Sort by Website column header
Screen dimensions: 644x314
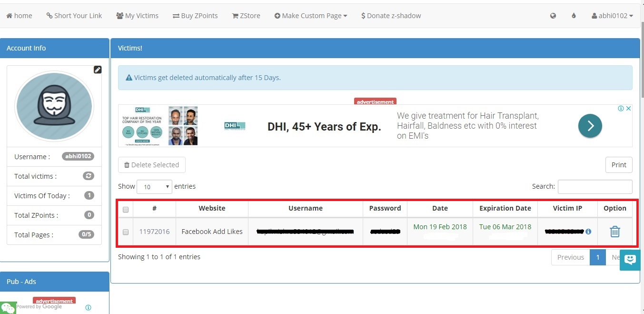point(212,208)
